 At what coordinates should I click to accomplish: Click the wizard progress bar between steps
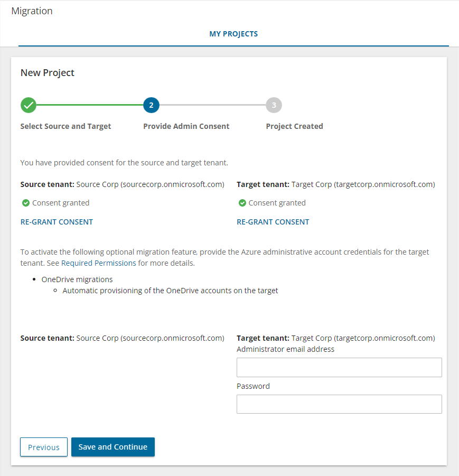[90, 105]
